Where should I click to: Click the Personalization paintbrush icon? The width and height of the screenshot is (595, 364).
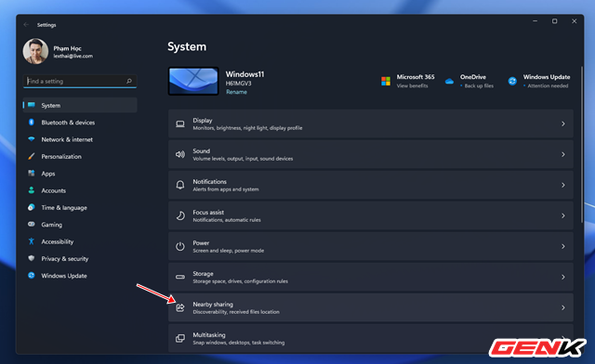32,156
